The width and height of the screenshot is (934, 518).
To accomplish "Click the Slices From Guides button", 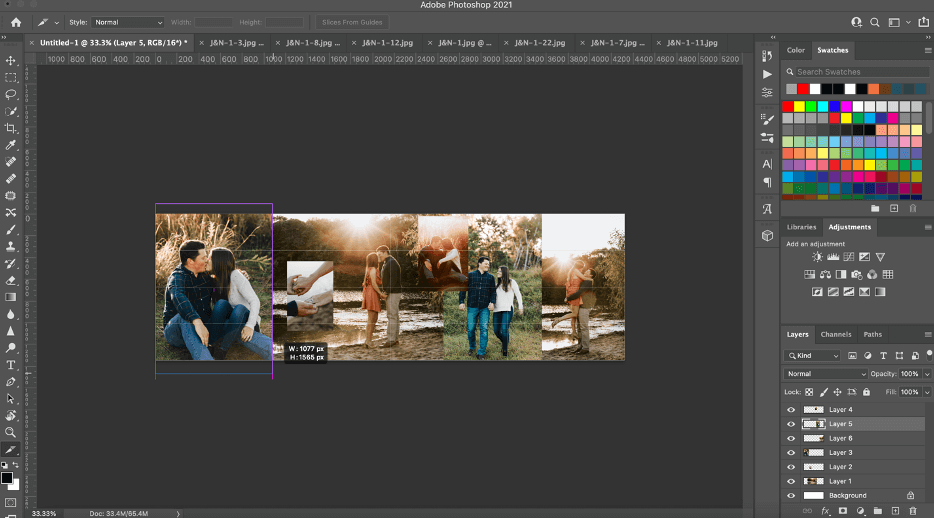I will coord(352,22).
